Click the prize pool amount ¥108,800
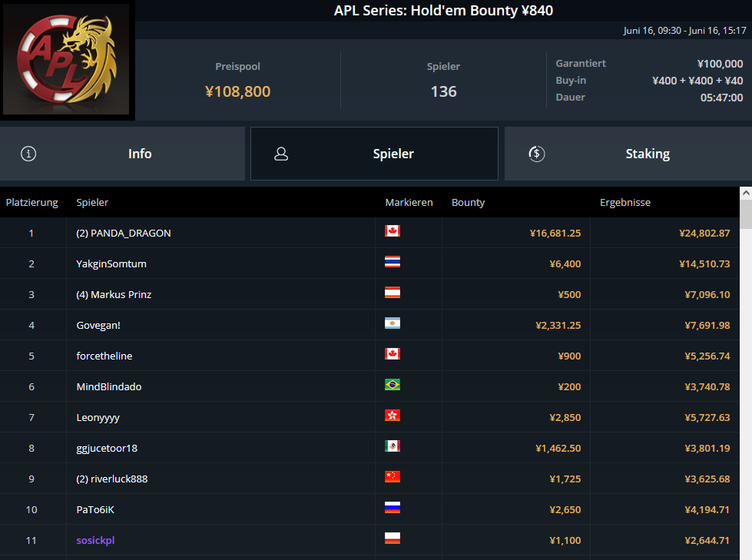 pos(238,91)
